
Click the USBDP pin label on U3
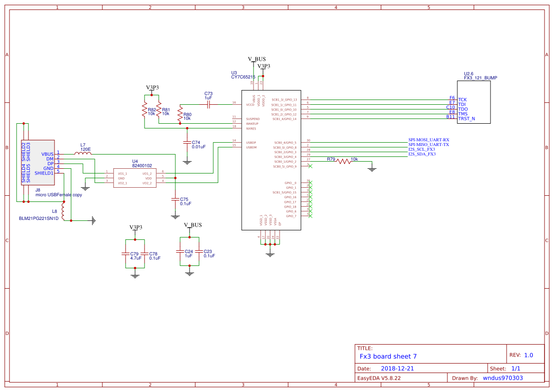tap(251, 143)
